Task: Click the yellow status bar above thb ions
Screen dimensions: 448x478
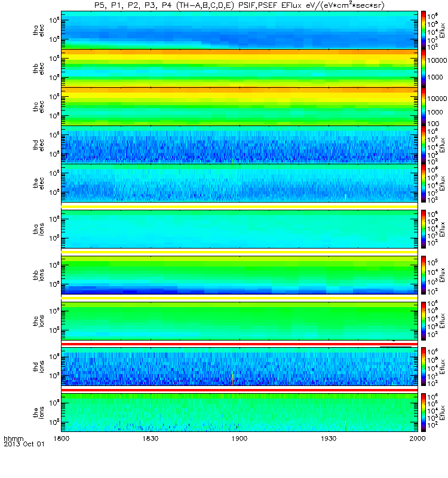Action: [x=240, y=252]
